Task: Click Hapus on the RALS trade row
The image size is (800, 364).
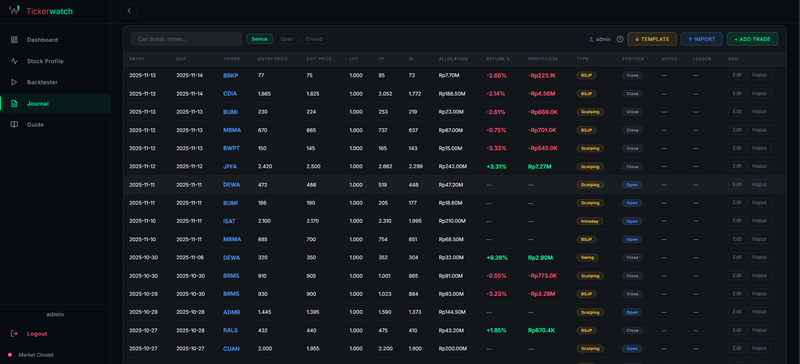Action: (760, 330)
